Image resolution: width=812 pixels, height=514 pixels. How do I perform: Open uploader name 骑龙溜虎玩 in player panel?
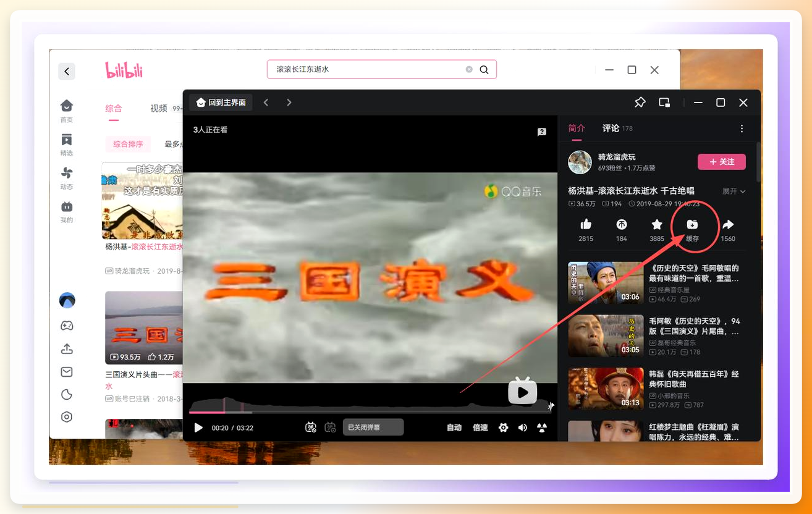click(617, 157)
